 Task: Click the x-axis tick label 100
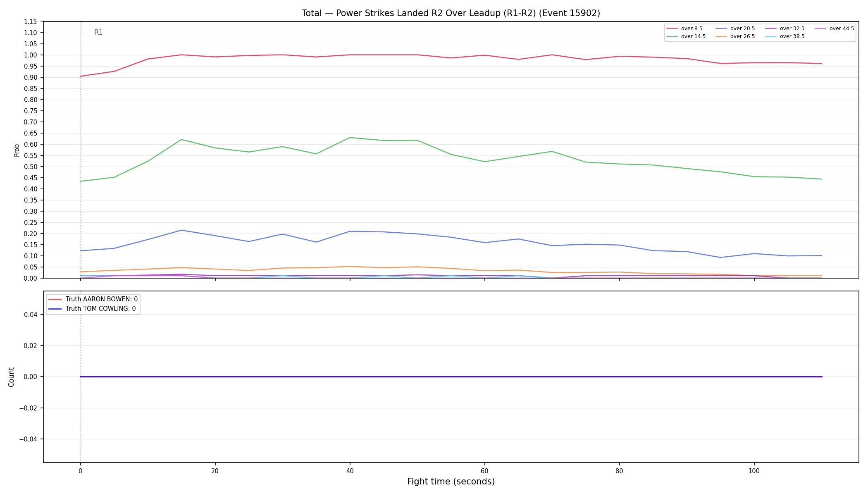[754, 471]
